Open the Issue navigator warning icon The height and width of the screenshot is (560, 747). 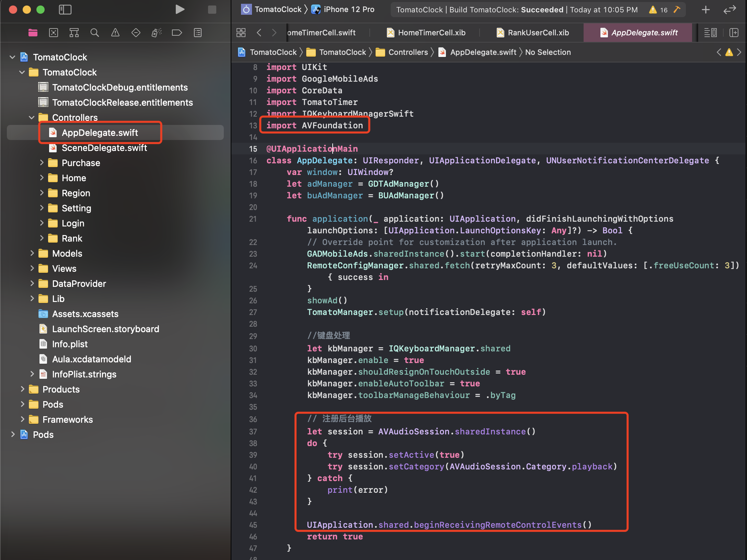[115, 33]
